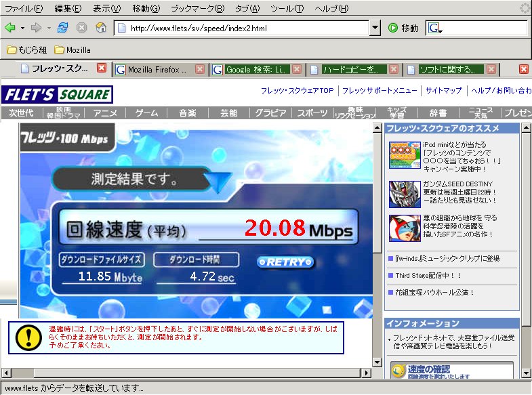Open the Forward history dropdown arrow
Screen dimensions: 532x395
coord(49,28)
